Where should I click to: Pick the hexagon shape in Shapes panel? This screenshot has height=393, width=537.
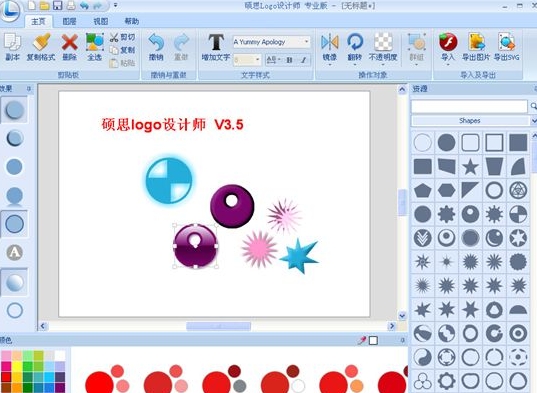[x=447, y=190]
